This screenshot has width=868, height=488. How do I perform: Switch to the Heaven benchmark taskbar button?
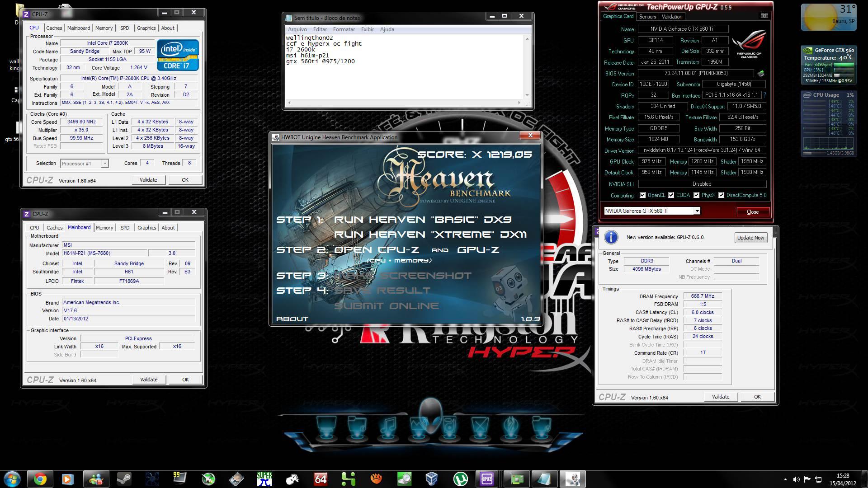[x=572, y=479]
